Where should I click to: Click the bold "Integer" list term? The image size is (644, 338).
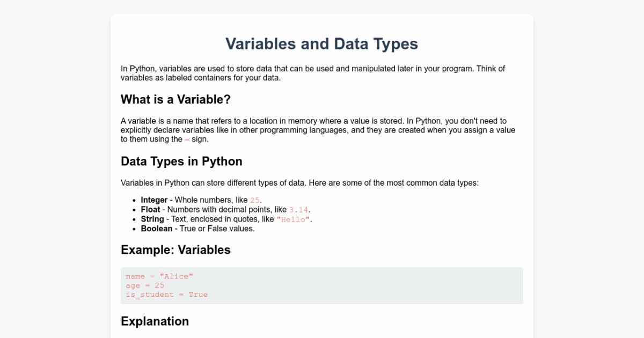154,200
